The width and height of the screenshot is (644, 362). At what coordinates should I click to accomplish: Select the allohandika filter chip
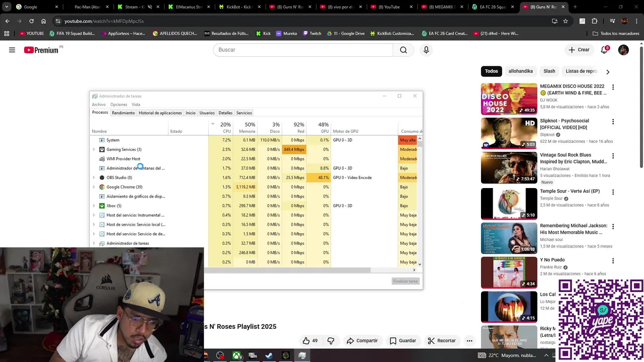click(x=520, y=71)
